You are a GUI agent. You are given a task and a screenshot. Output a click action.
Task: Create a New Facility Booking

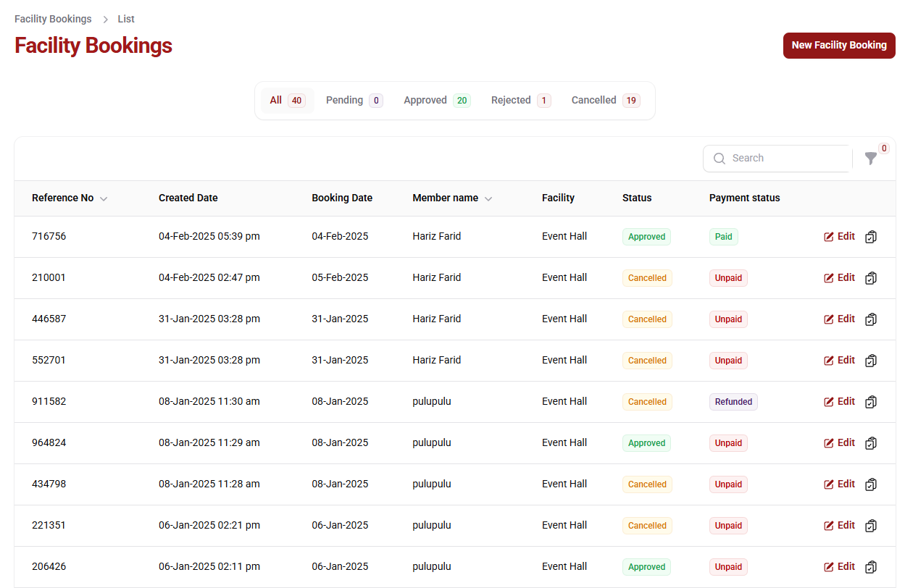[x=839, y=46]
